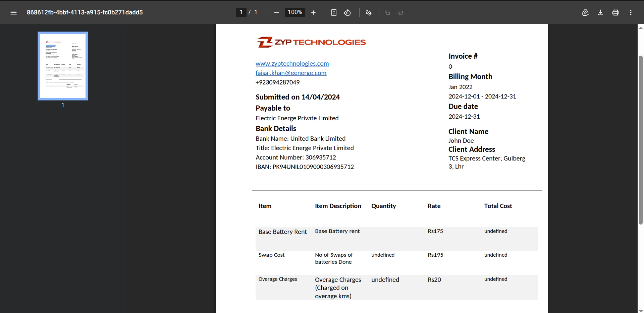The image size is (644, 313).
Task: Click 'Bank Name: United Bank Limited' line
Action: click(301, 138)
